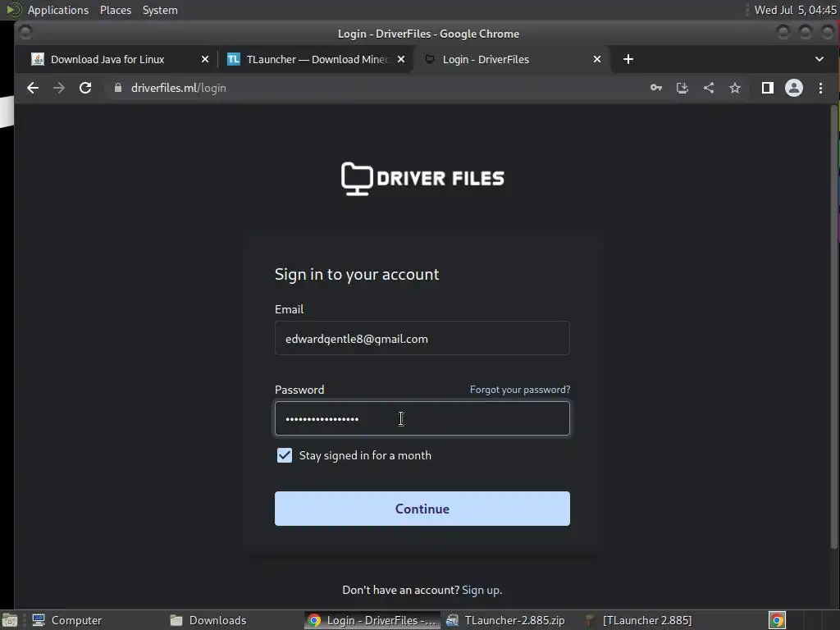Switch to TLauncher Download Minecraft tab
Screen dimensions: 840x630
(x=317, y=59)
